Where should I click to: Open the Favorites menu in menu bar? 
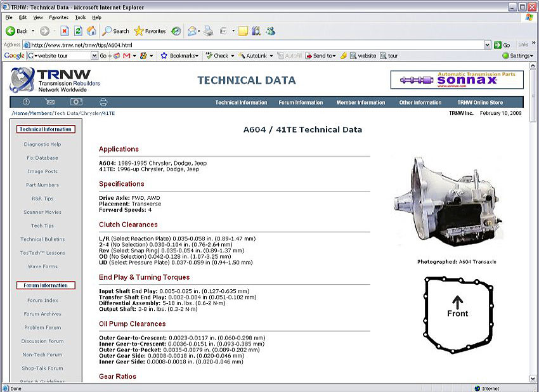coord(58,17)
